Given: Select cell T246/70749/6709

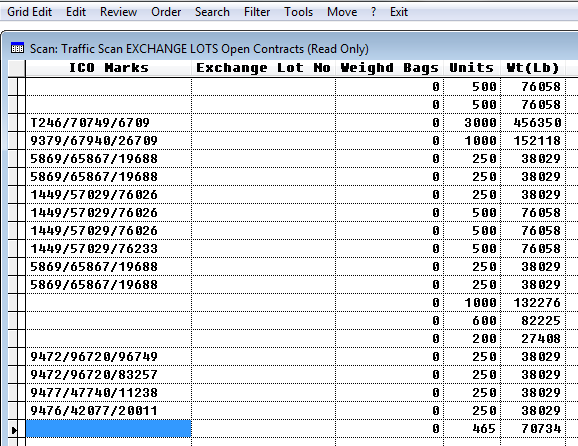Looking at the screenshot, I should (109, 123).
